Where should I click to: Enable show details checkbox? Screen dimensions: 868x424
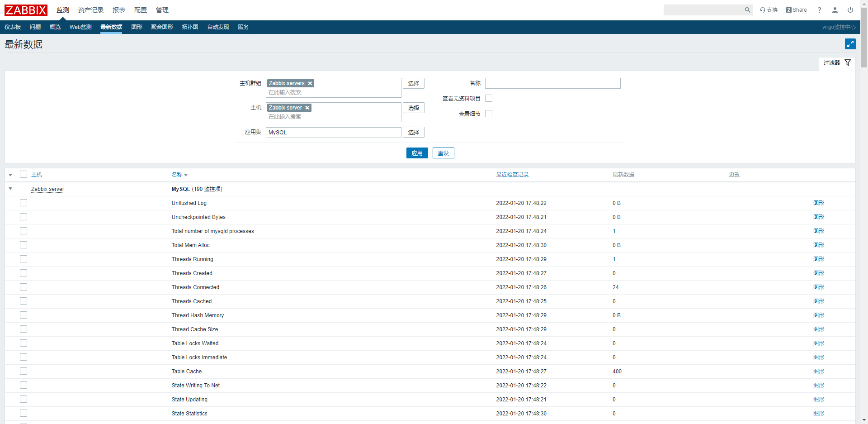(489, 114)
